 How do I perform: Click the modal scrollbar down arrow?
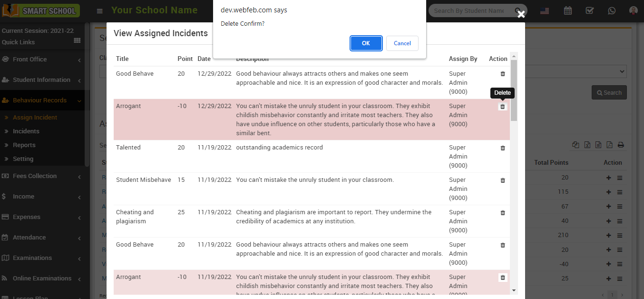click(514, 290)
